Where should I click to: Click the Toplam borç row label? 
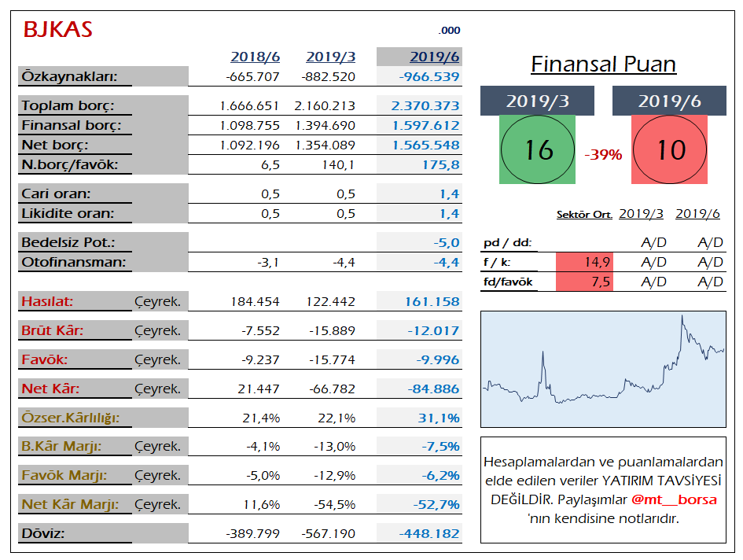[x=68, y=105]
